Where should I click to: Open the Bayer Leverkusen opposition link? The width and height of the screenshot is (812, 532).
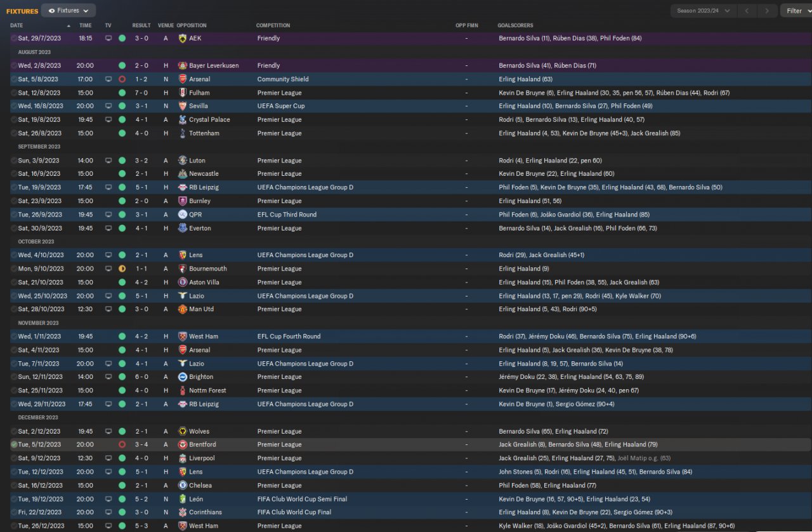tap(214, 65)
